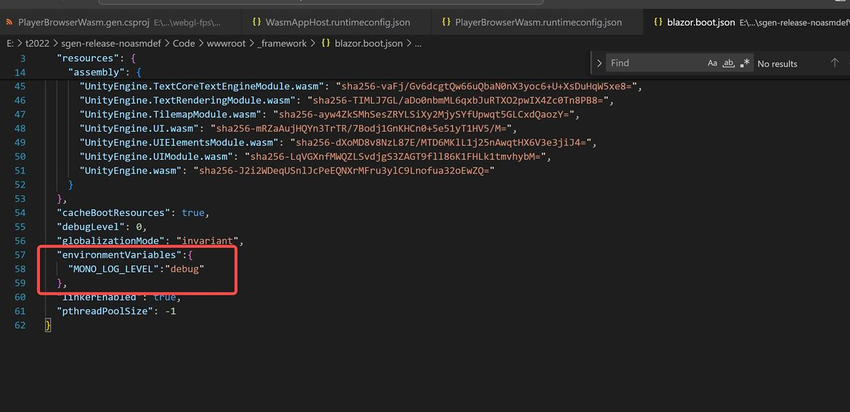
Task: Click the JSON icon on WasmAppHost.runtimeconfig.json tab
Action: [x=257, y=21]
